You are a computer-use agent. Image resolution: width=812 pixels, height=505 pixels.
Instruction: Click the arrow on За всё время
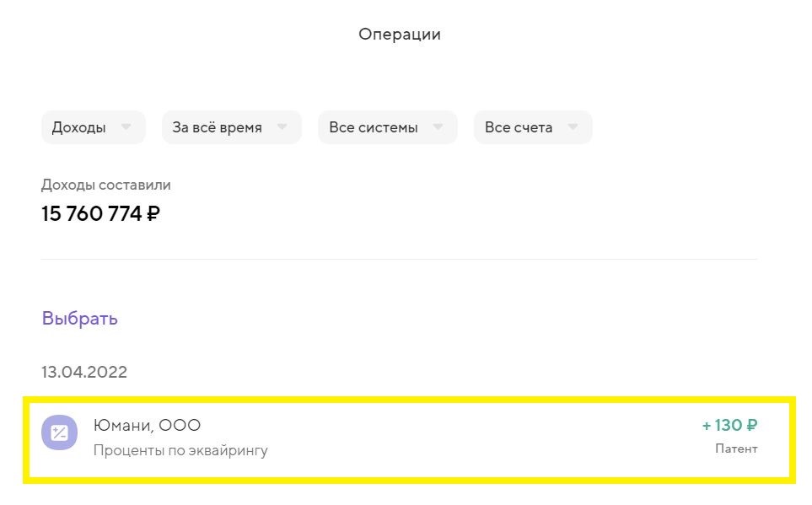point(282,127)
